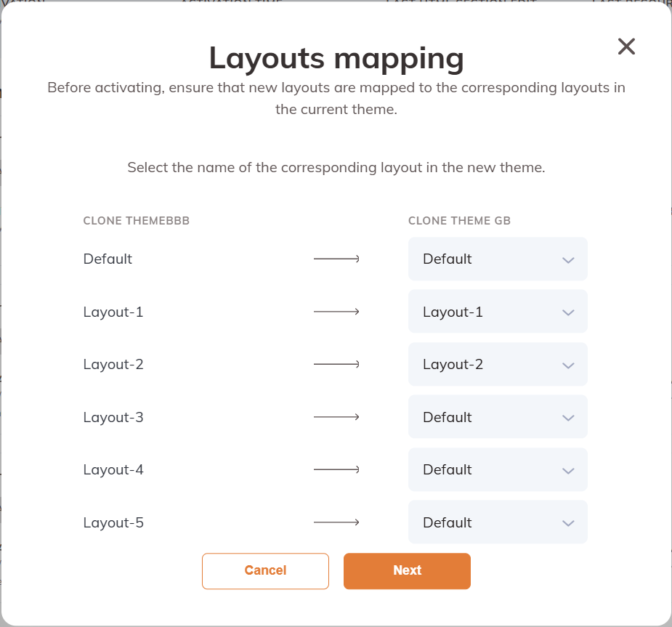Open the dropdown mapped to Layout-1
Screen dimensions: 672x627
498,312
